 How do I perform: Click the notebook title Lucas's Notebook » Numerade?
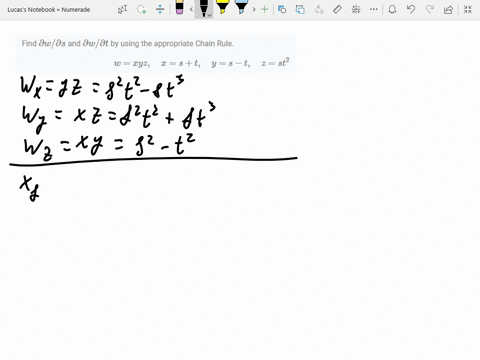(x=49, y=10)
